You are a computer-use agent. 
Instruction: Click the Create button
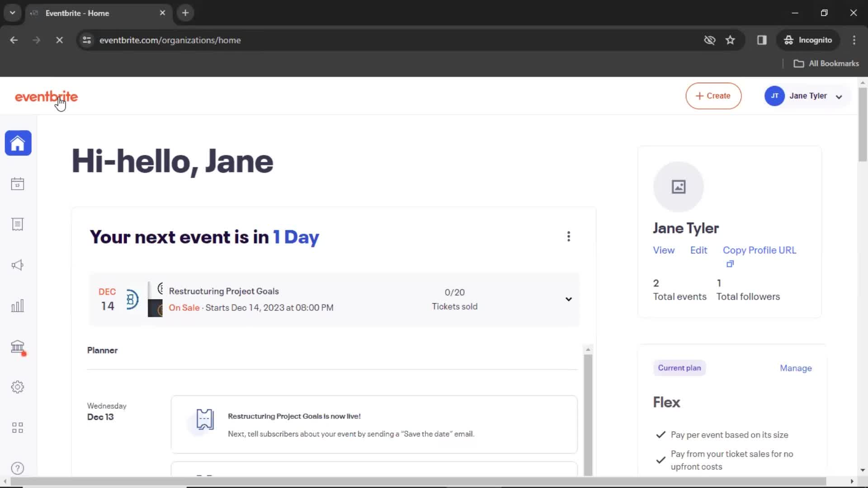(x=713, y=96)
